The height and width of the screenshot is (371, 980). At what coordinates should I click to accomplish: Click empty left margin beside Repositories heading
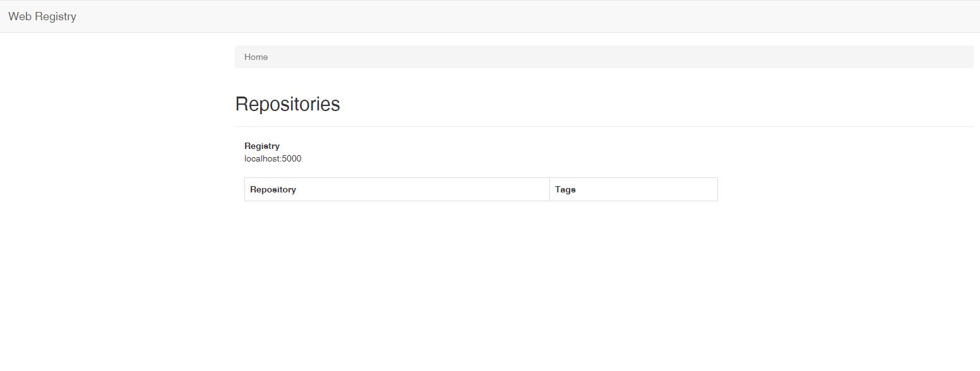point(114,104)
